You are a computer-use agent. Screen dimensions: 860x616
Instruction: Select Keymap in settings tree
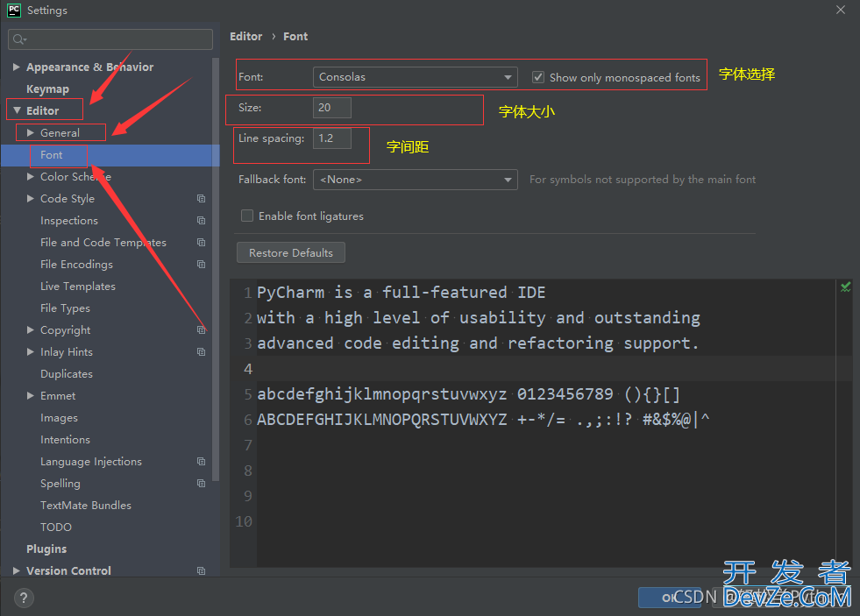[47, 89]
